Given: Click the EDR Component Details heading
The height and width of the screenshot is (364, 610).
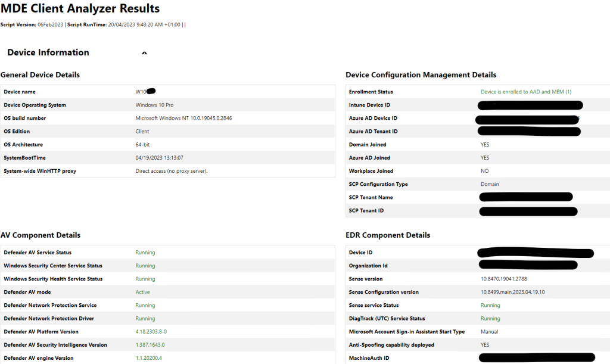Looking at the screenshot, I should [x=388, y=235].
